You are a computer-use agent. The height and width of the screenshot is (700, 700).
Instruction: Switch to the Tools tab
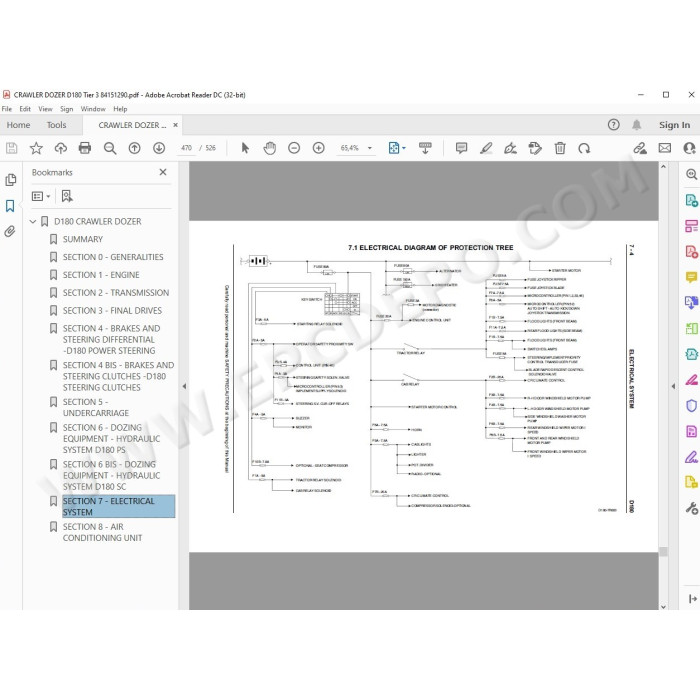56,125
